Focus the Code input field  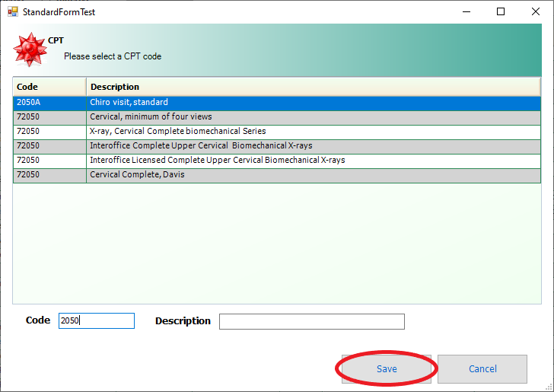[97, 320]
